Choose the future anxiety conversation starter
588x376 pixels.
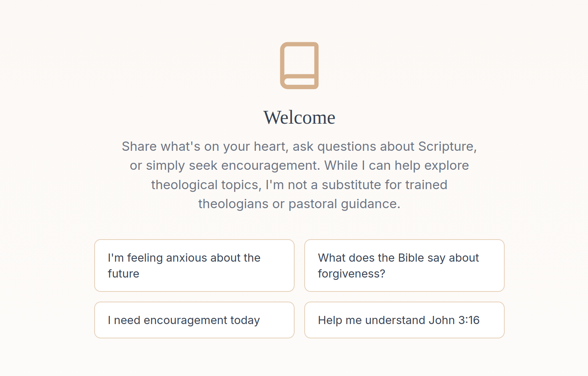coord(194,266)
